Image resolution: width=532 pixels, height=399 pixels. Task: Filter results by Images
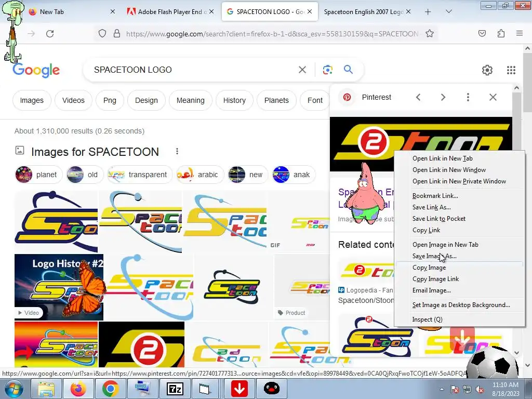click(x=32, y=100)
